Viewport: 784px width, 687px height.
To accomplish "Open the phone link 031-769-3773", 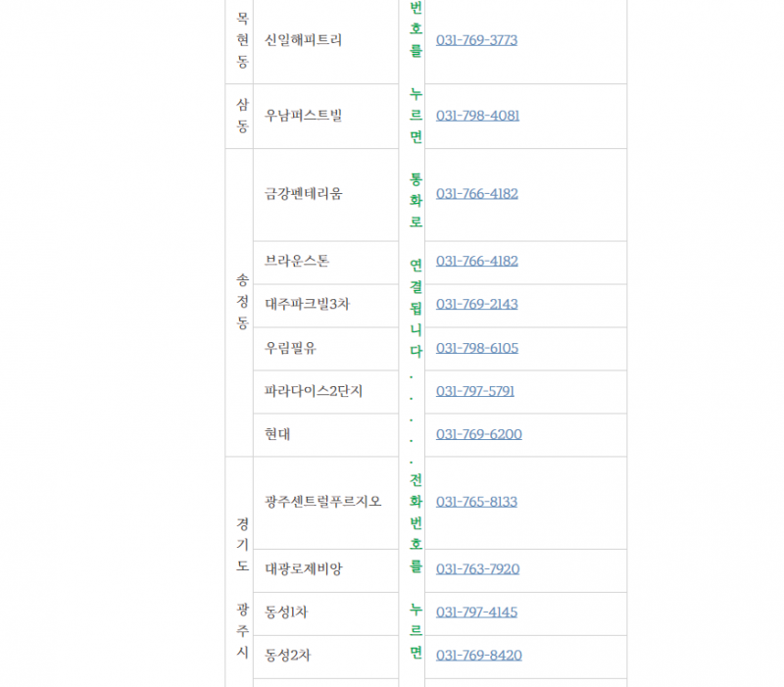I will coord(476,40).
